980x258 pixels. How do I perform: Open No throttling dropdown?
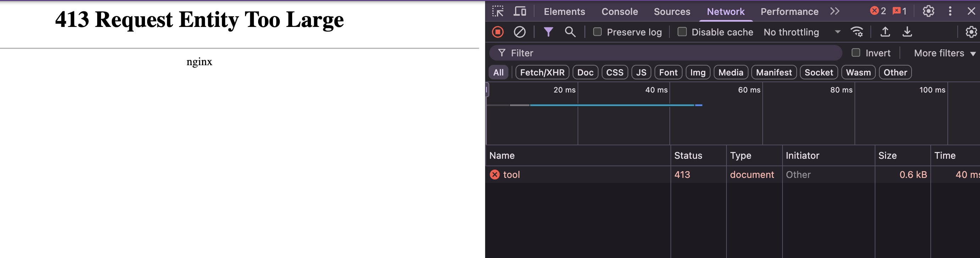click(x=802, y=32)
